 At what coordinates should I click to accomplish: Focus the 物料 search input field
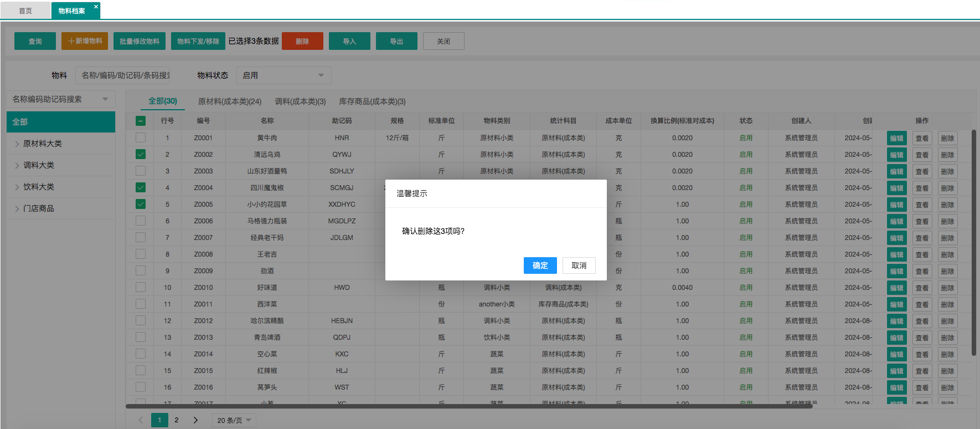[x=123, y=75]
